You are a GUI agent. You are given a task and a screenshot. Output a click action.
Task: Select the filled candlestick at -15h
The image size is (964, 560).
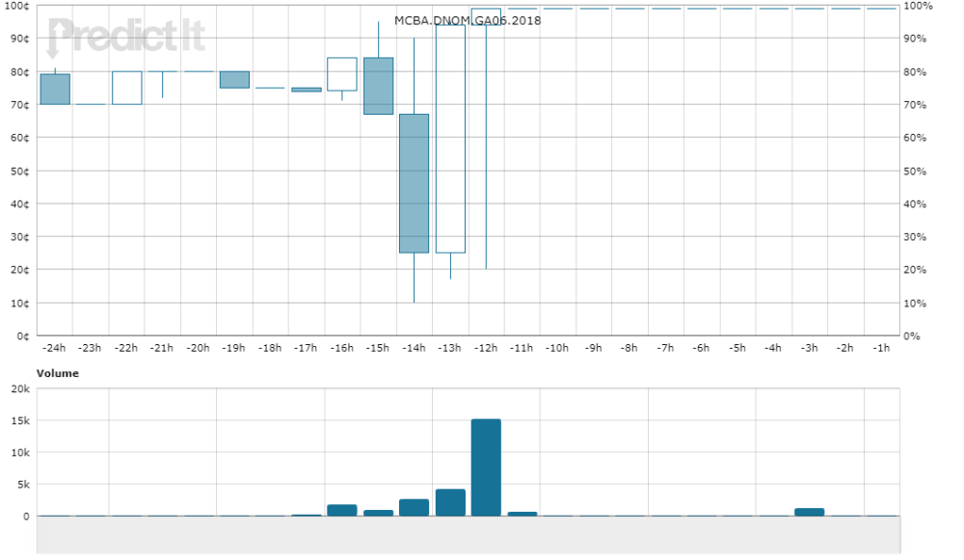(378, 86)
